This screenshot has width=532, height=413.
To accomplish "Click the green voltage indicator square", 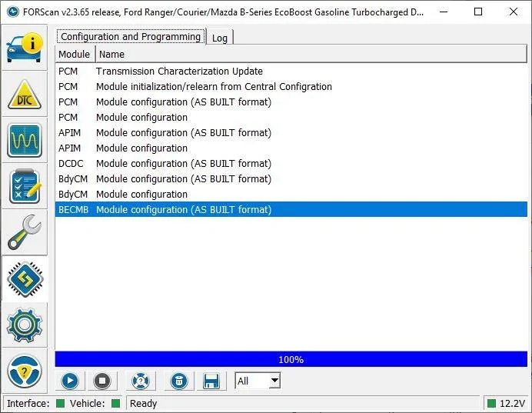I will (x=491, y=403).
